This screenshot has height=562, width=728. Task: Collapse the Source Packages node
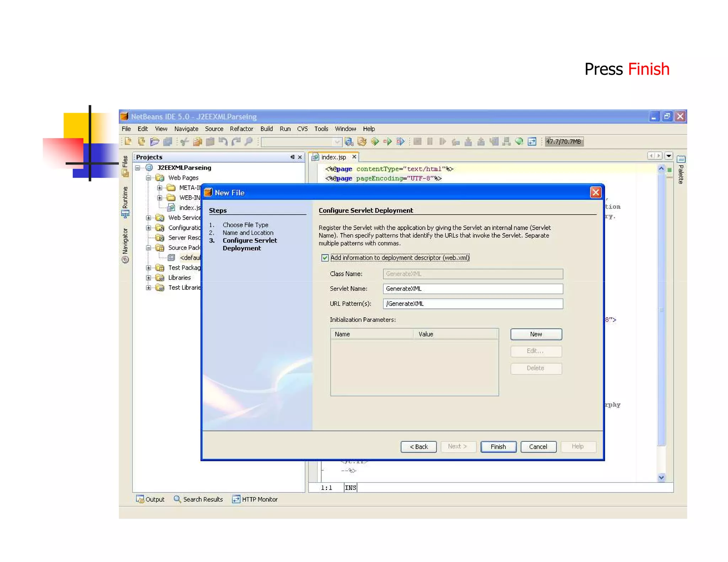point(149,248)
